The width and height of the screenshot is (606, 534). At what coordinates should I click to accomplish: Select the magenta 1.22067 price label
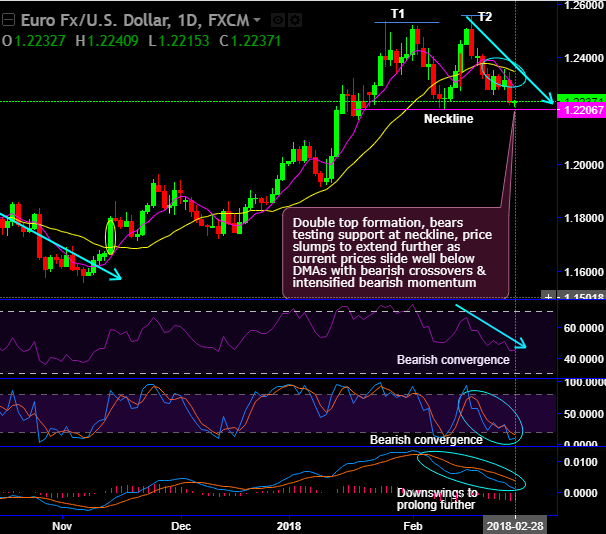(582, 111)
